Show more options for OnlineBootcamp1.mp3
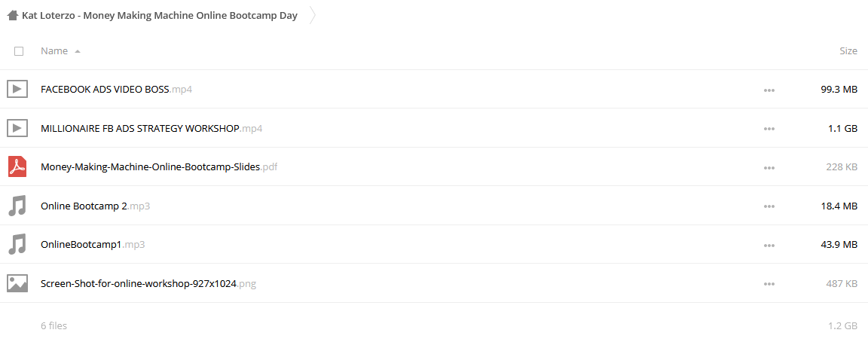Image resolution: width=868 pixels, height=342 pixels. click(769, 245)
